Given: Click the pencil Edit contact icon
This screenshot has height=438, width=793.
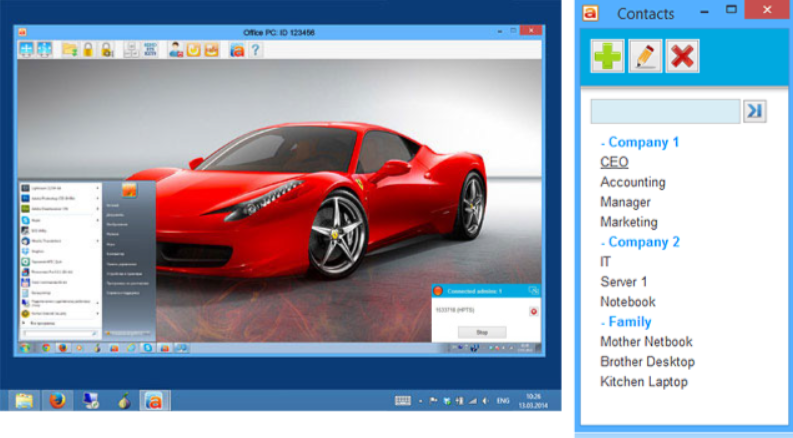Looking at the screenshot, I should click(645, 56).
